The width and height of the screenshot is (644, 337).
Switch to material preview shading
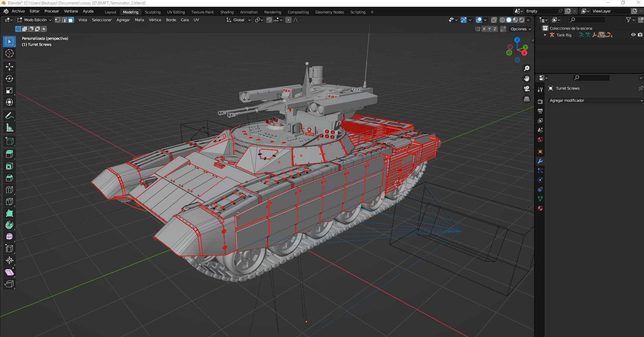(515, 20)
